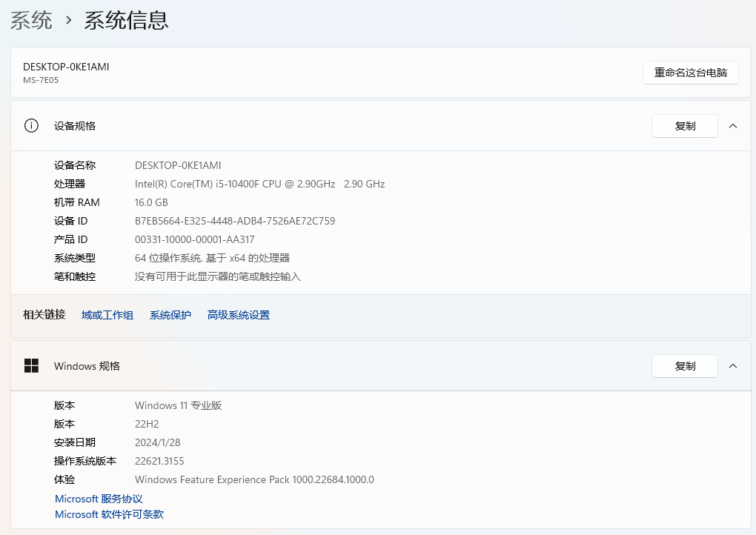
Task: Open Microsoft 服务协议 link
Action: [x=99, y=499]
